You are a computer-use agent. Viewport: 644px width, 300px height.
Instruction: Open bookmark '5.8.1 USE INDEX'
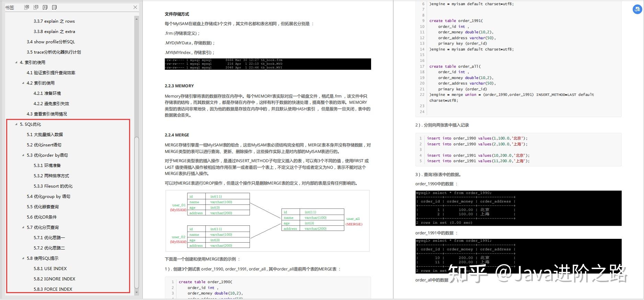[x=50, y=269]
